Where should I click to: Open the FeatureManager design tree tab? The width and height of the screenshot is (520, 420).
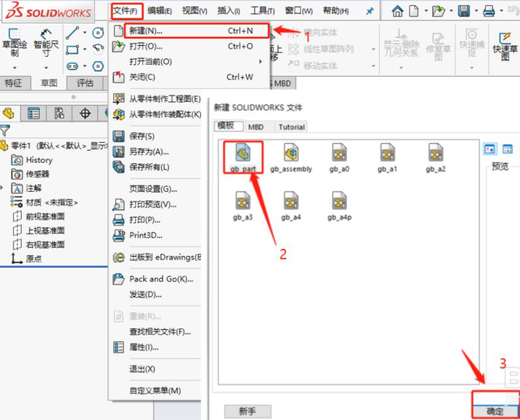point(8,113)
